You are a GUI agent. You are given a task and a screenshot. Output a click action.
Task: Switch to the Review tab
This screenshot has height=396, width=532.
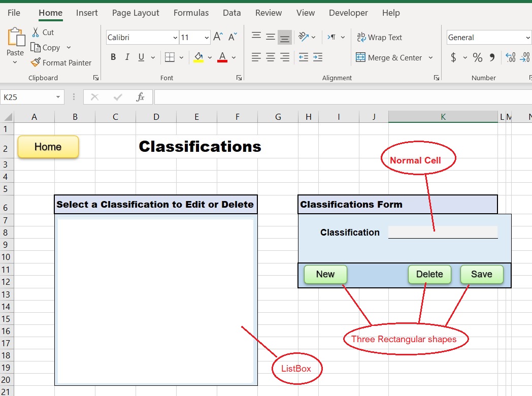point(269,13)
